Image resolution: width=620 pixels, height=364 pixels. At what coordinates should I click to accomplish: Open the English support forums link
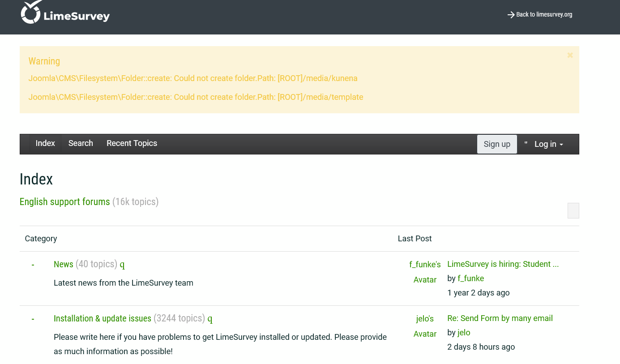(x=64, y=202)
